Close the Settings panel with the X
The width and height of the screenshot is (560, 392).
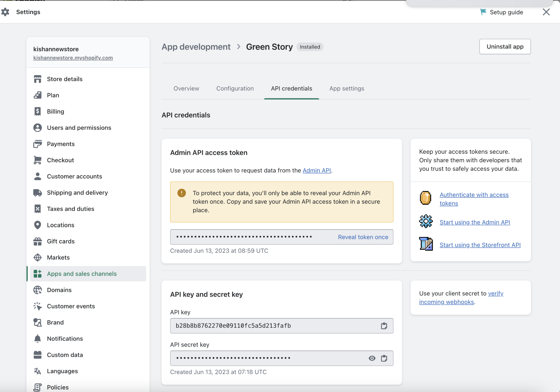(546, 12)
